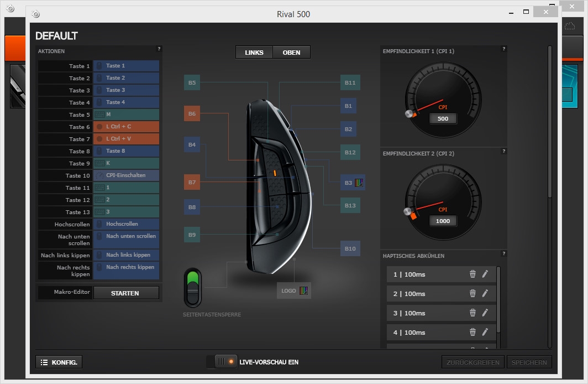Click the help icon of Aktionen panel

[x=159, y=49]
